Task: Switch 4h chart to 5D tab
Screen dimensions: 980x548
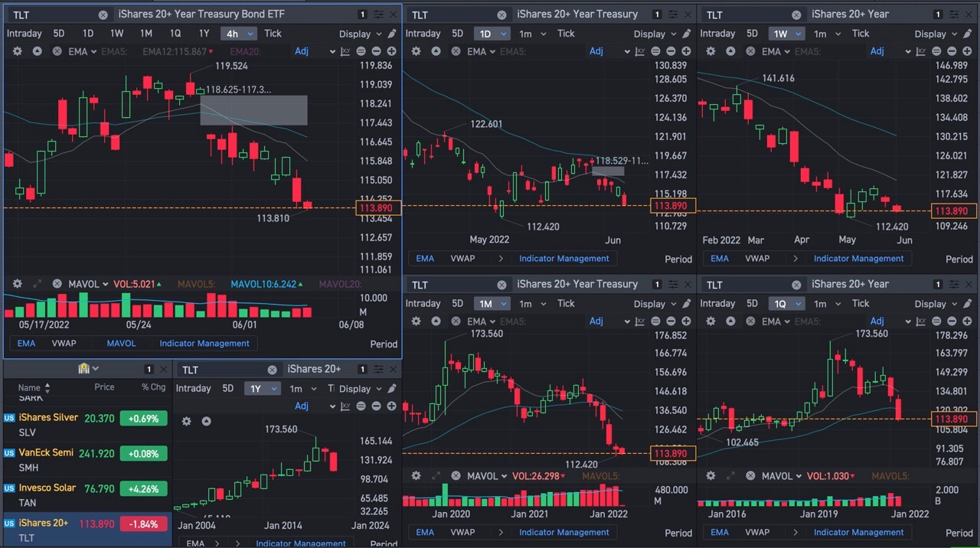Action: 59,34
